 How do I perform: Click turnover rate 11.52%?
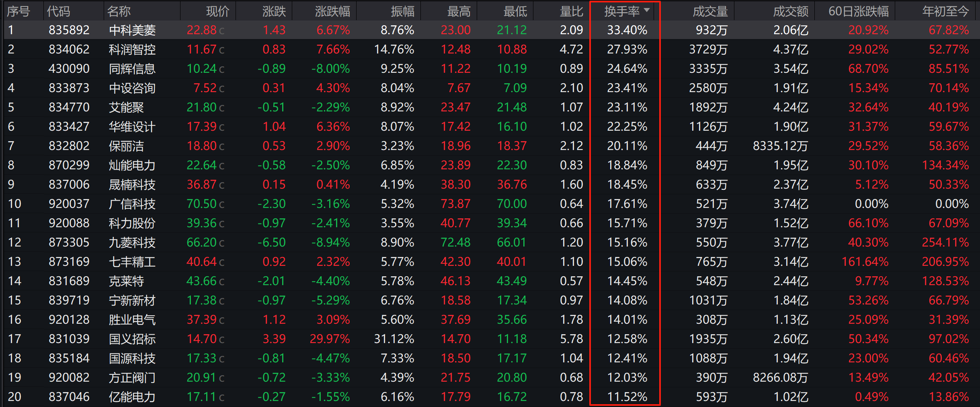[x=627, y=397]
